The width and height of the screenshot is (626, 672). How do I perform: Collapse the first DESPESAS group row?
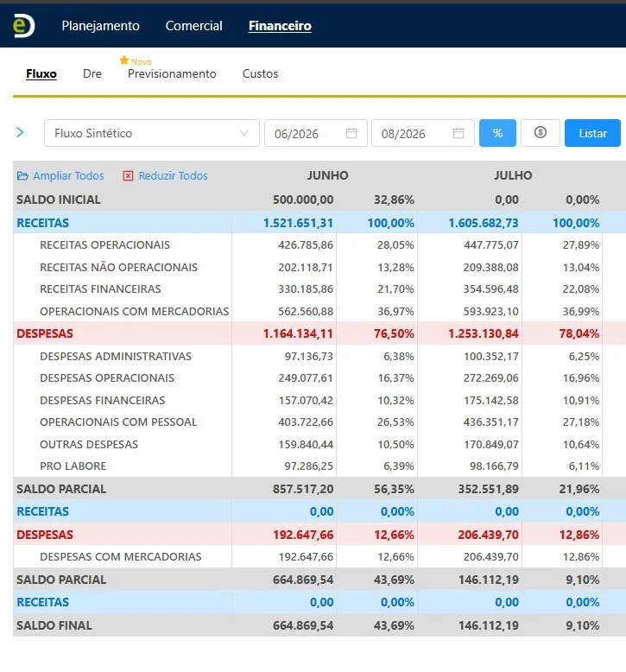click(45, 333)
